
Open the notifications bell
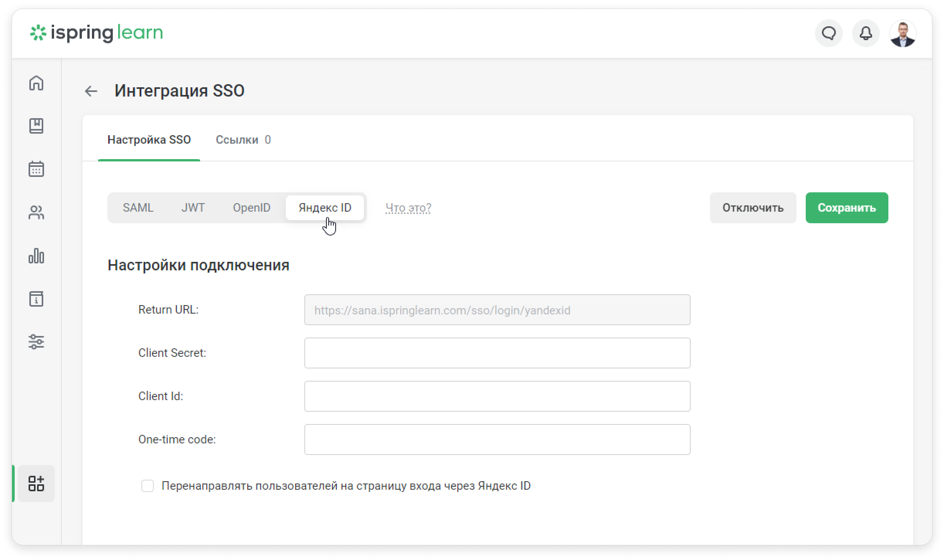tap(866, 33)
